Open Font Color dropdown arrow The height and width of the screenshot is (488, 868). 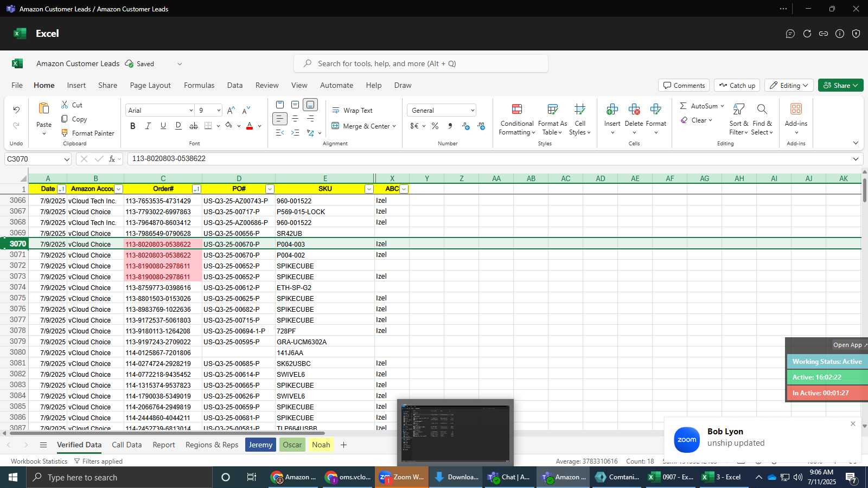[260, 126]
